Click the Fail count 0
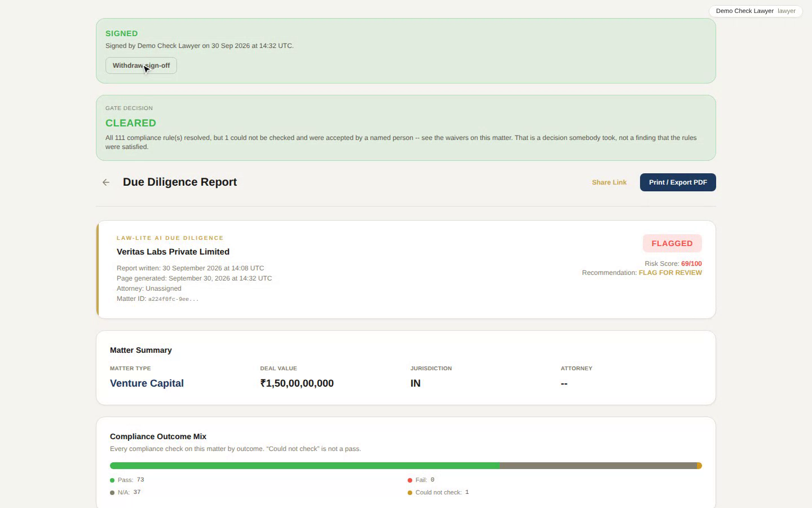 coord(433,480)
